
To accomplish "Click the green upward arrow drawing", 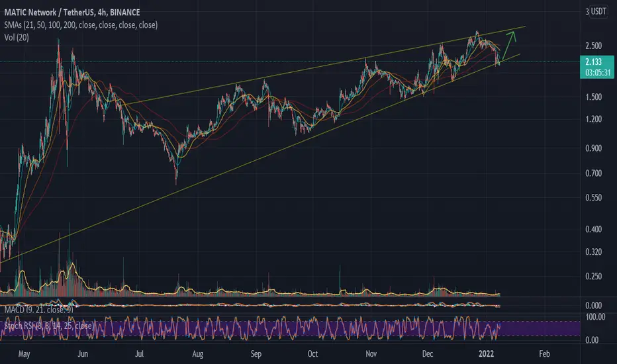I will tap(509, 46).
